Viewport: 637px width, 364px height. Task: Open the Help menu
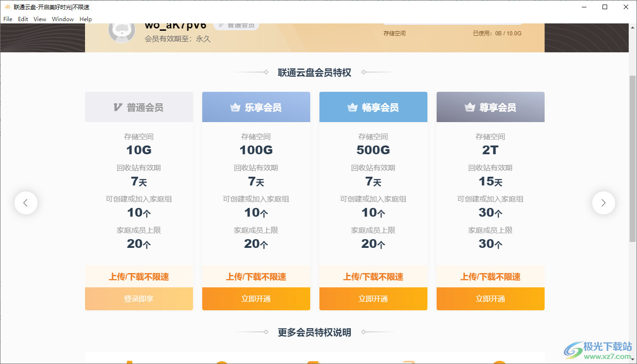coord(85,19)
